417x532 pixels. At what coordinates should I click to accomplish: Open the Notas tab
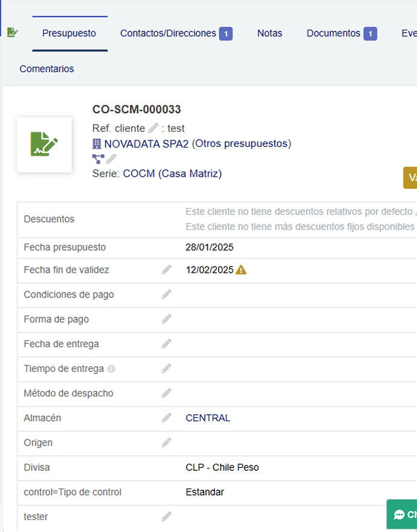coord(270,33)
